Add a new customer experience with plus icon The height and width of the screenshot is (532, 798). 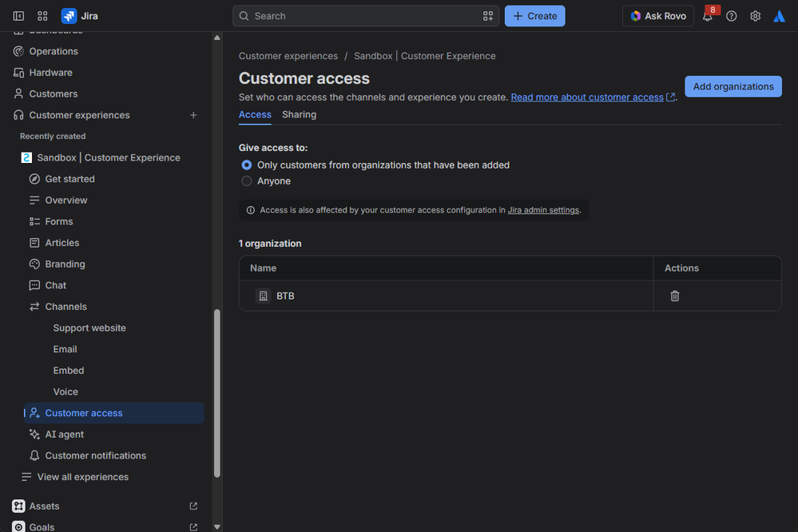[x=193, y=115]
